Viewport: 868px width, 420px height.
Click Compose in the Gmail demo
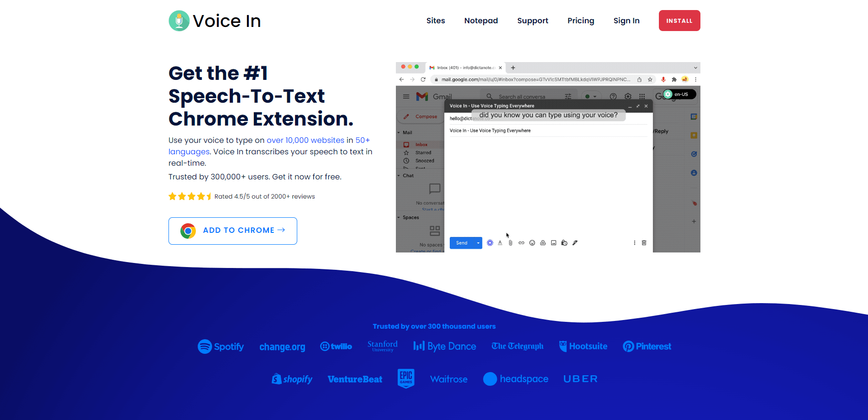(421, 116)
